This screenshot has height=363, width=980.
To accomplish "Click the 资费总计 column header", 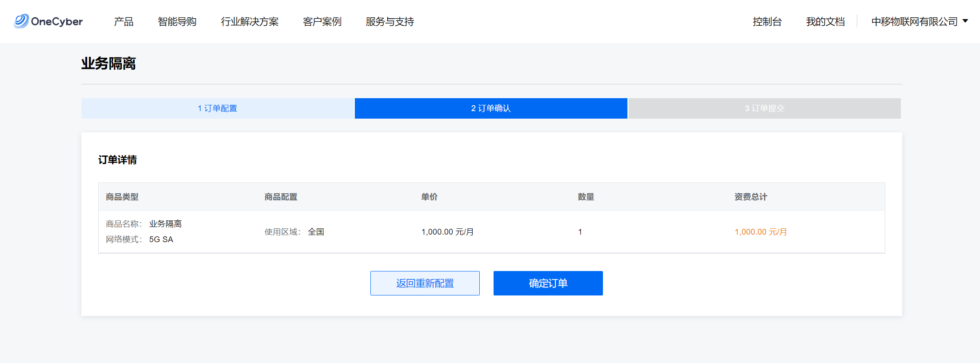I will 751,197.
